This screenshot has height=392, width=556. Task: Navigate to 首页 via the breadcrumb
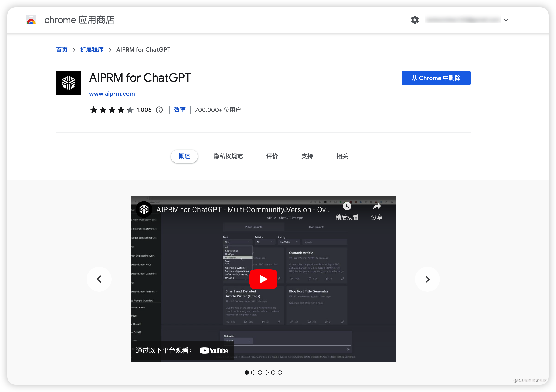click(x=62, y=49)
